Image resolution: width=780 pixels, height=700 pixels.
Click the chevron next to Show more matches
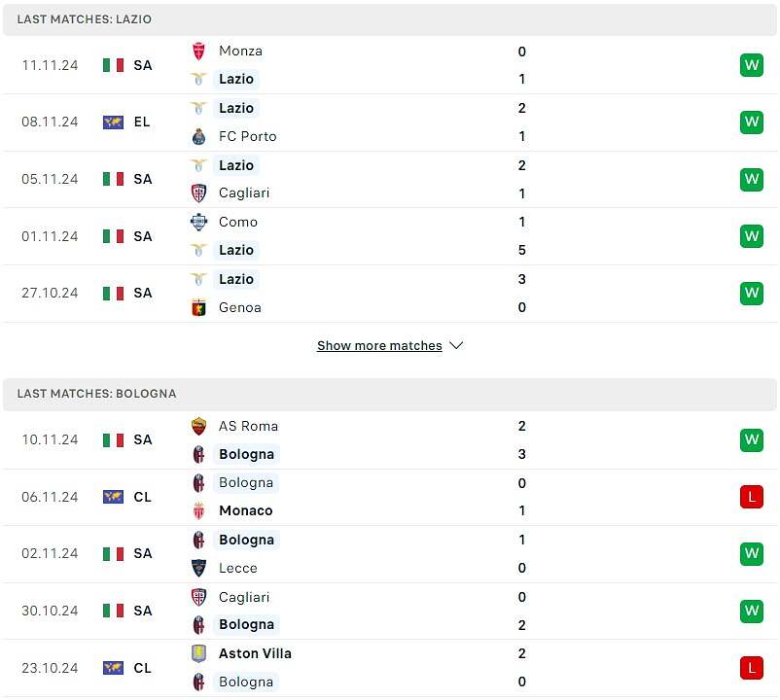tap(456, 345)
